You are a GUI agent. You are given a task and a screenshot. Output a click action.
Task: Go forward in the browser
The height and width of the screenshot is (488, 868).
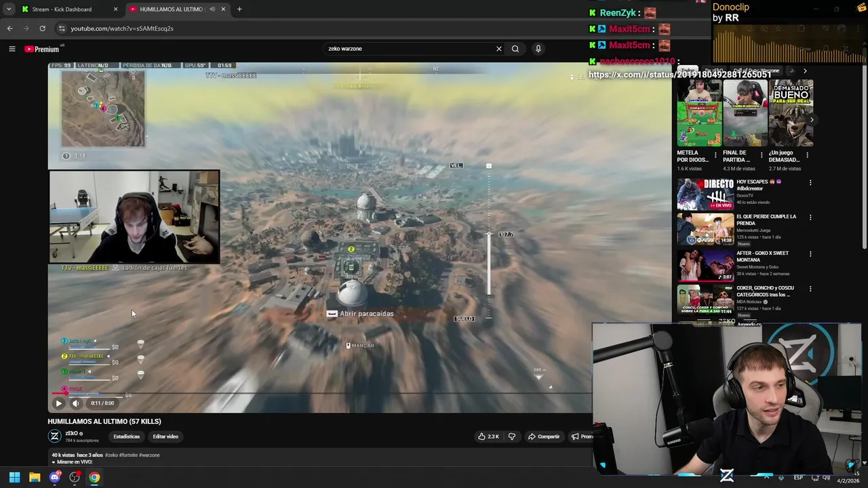(26, 28)
